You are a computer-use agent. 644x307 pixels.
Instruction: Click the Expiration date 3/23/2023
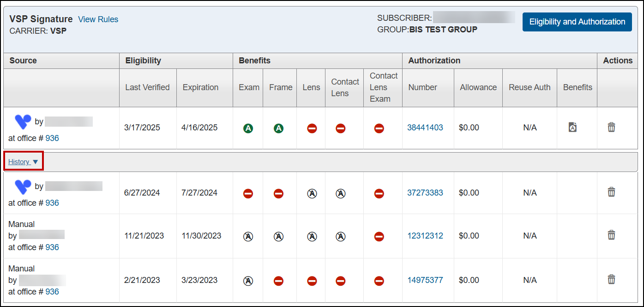click(x=199, y=280)
